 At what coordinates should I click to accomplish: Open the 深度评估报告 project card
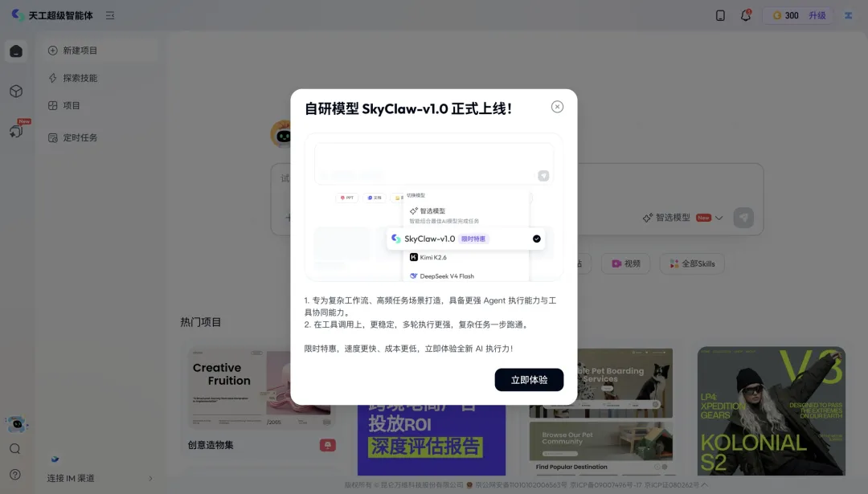432,440
